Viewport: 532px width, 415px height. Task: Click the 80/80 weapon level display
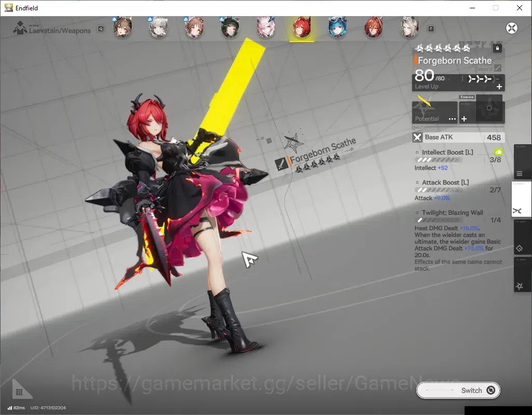(429, 76)
